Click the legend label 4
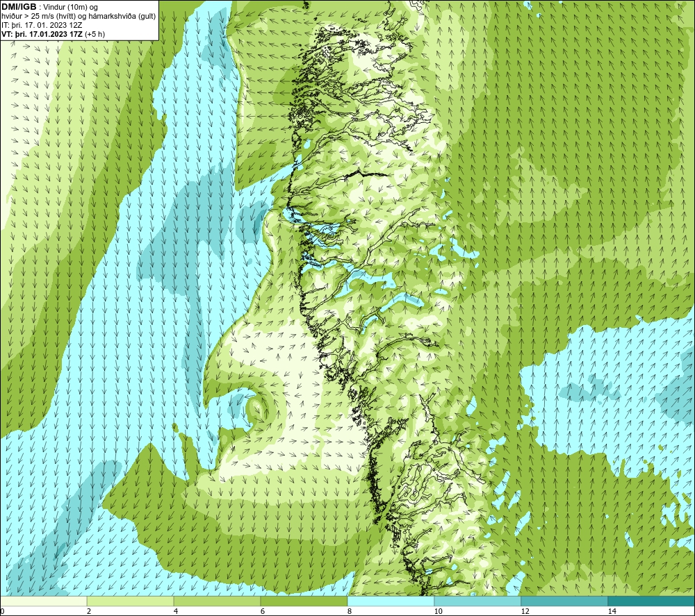The width and height of the screenshot is (695, 616). tap(176, 611)
